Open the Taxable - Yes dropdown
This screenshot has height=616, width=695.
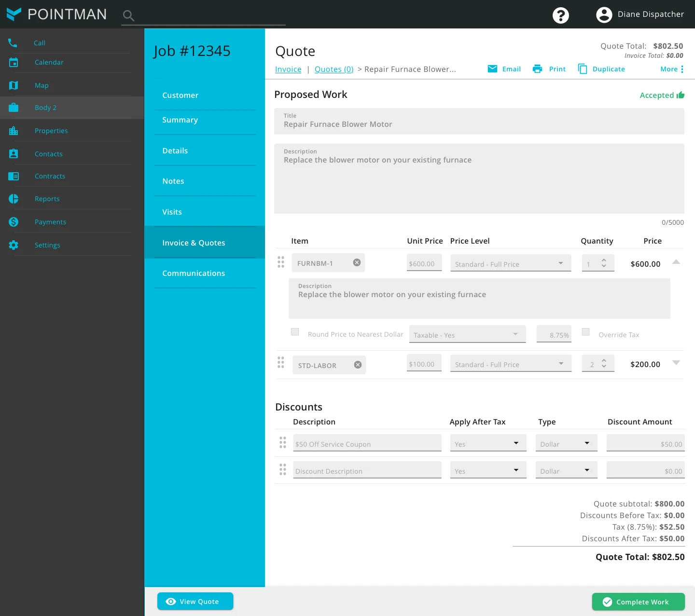coord(467,334)
